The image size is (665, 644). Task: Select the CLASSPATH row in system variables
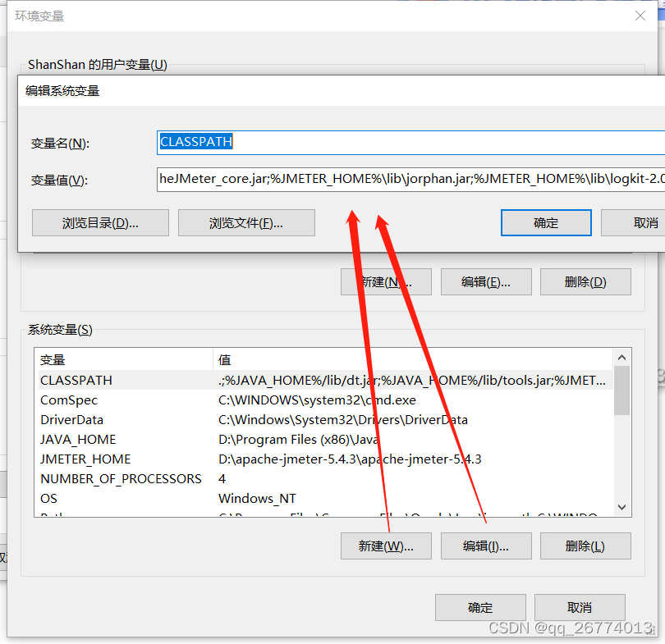[x=325, y=380]
